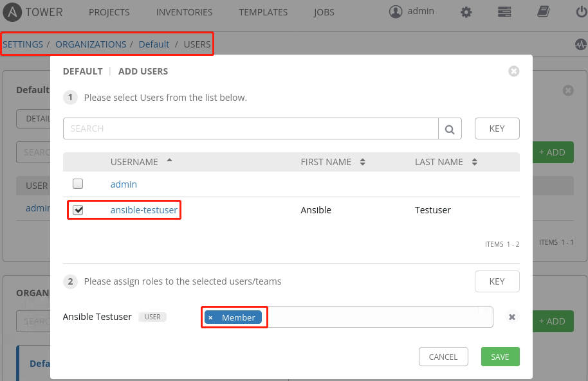This screenshot has height=381, width=588.
Task: Sort by Username column
Action: (134, 162)
